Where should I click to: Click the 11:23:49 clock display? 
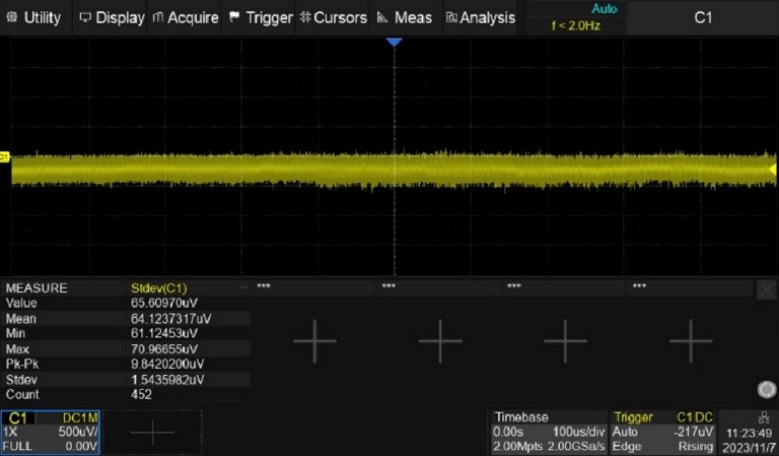[749, 433]
